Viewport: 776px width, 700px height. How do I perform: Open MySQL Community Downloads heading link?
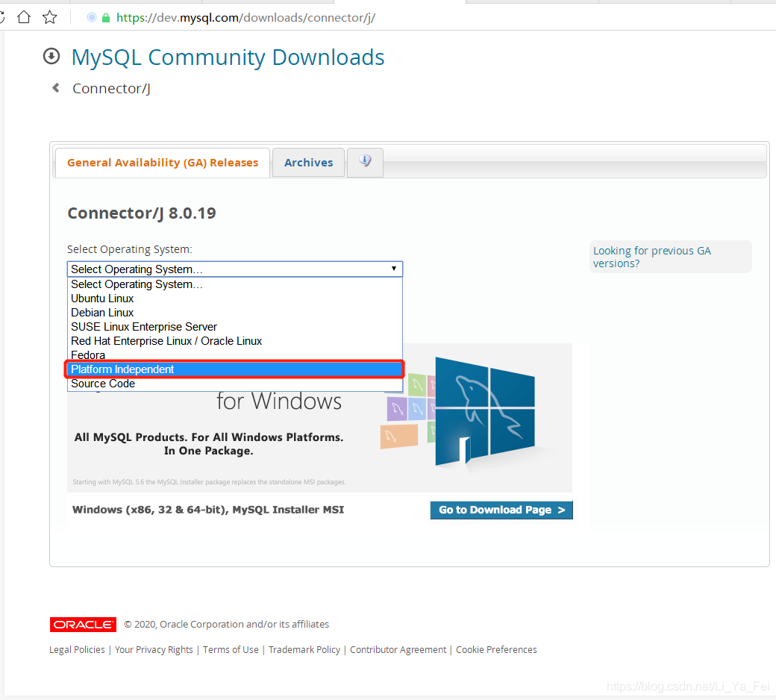point(228,57)
